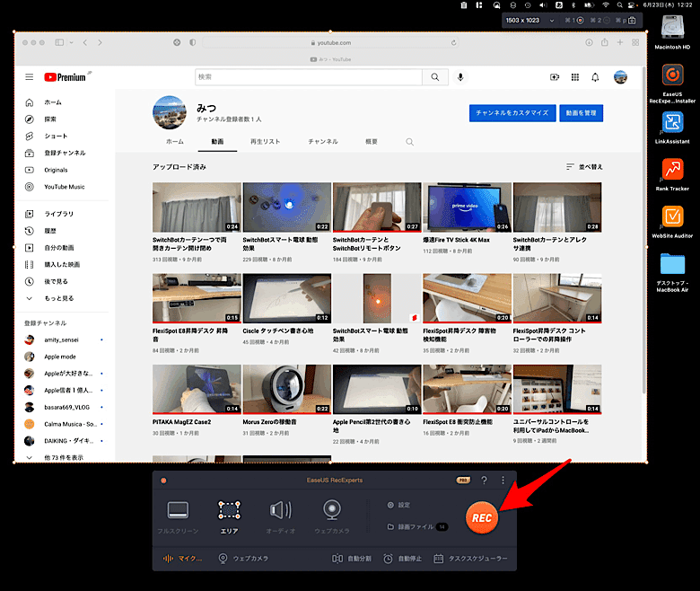
Task: Open EaseUS RecExperts Installer desktop icon
Action: tap(672, 84)
